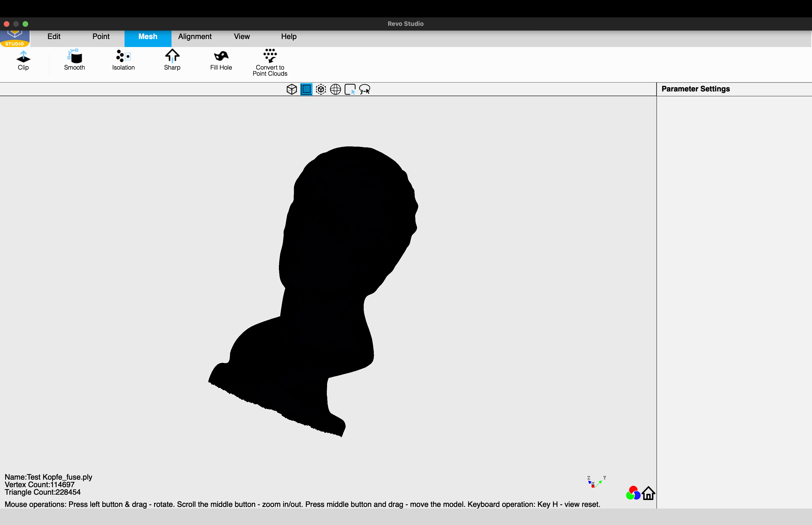This screenshot has width=812, height=525.
Task: Toggle the globe view icon
Action: pyautogui.click(x=335, y=89)
